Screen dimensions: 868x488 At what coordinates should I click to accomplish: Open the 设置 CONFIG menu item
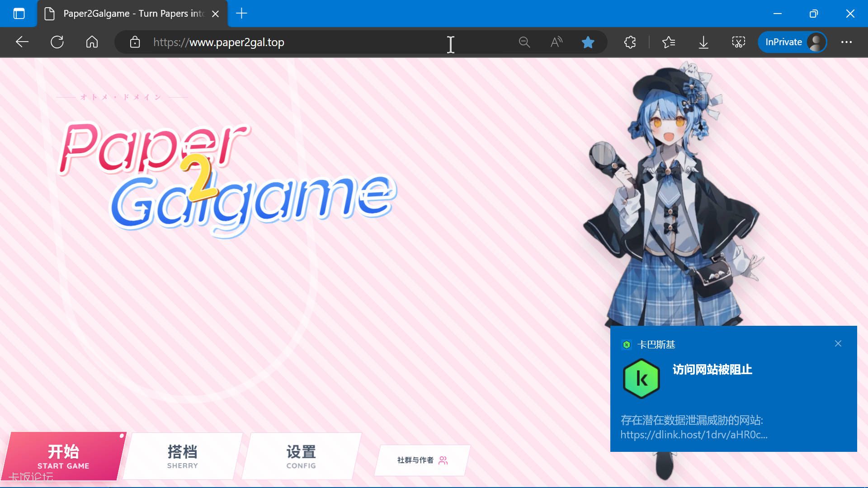click(x=301, y=456)
